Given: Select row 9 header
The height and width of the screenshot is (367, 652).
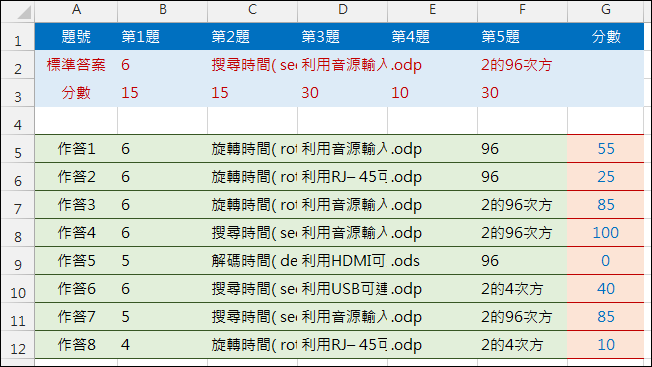Looking at the screenshot, I should click(x=18, y=261).
